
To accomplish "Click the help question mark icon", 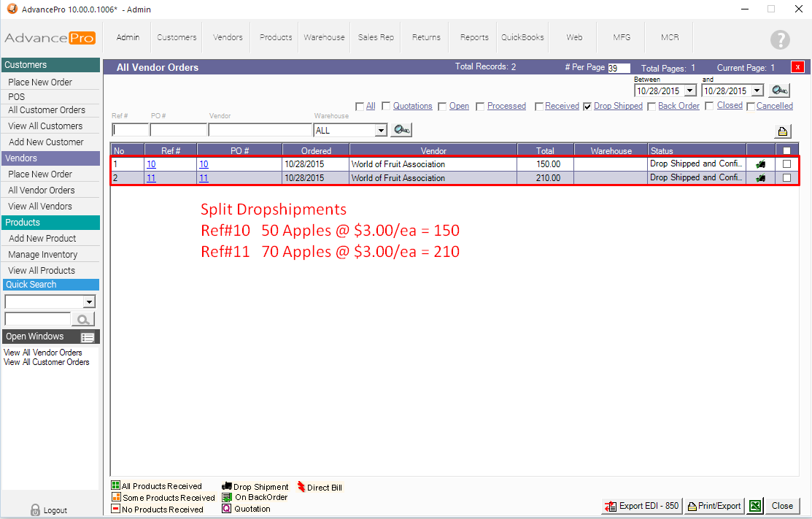I will click(780, 39).
